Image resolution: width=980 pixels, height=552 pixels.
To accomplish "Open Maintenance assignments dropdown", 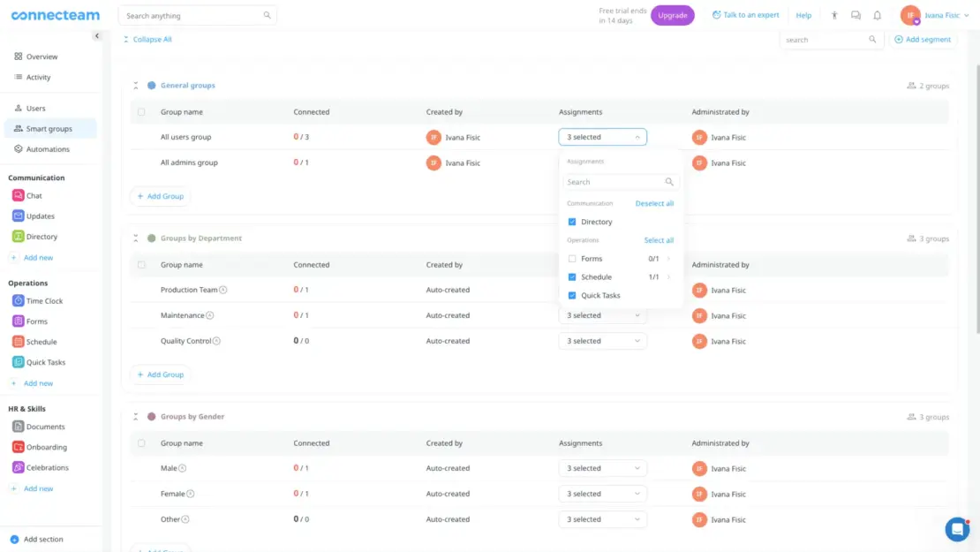I will (x=602, y=315).
